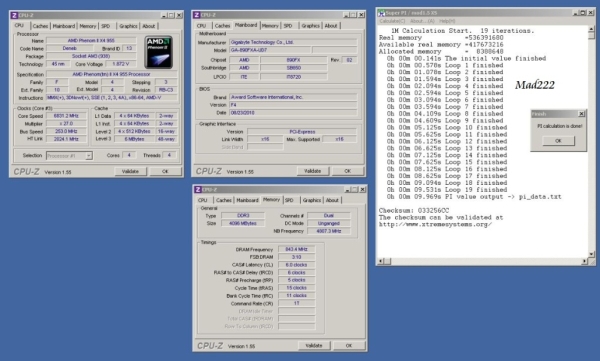Open SPD tab in Memory window
Screen dimensions: 600x361
point(289,200)
